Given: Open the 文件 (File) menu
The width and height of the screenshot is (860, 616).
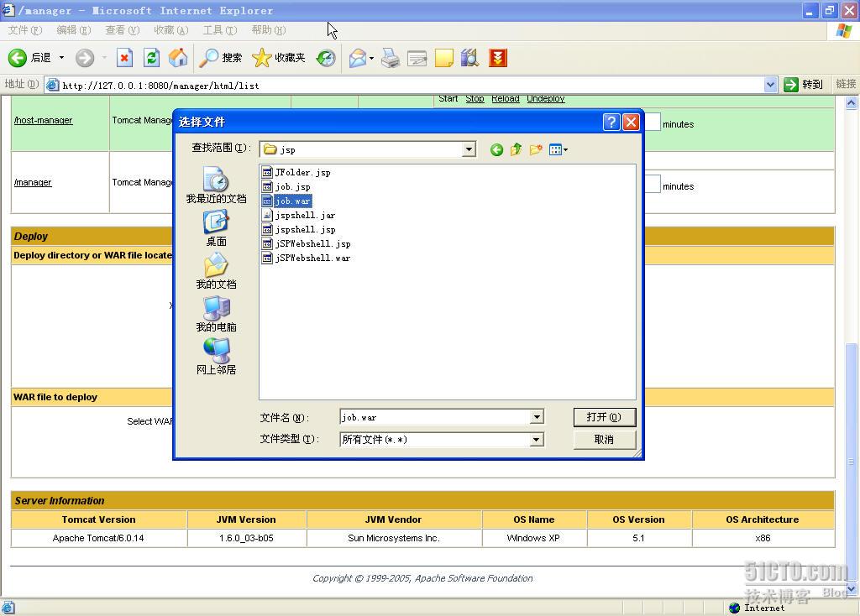Looking at the screenshot, I should [24, 30].
